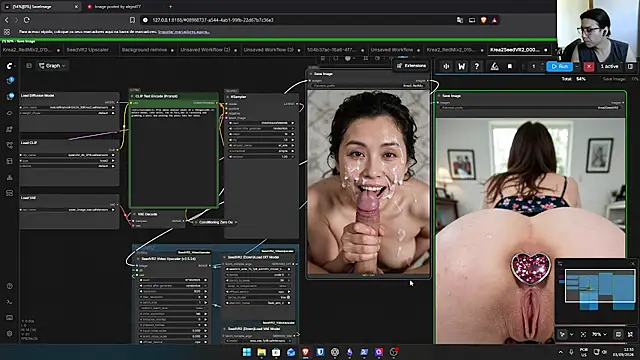Viewport: 640px width, 360px height.
Task: Open a new browser tab with the plus
Action: 171,7
